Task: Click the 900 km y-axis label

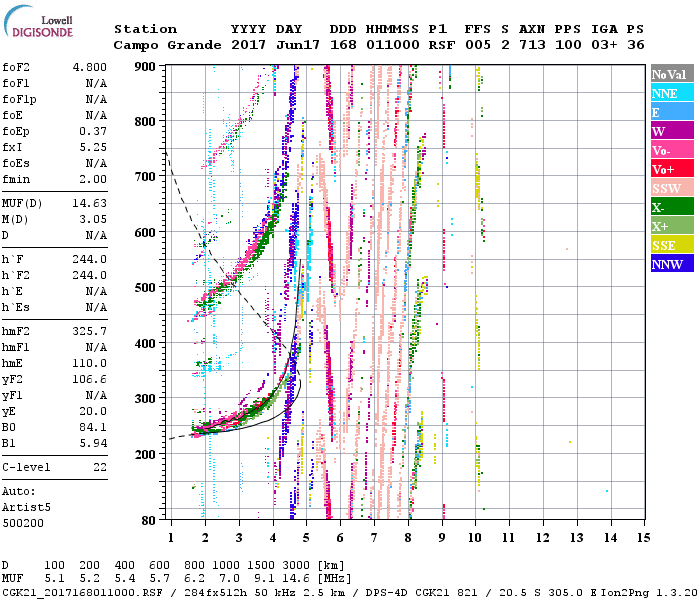Action: point(145,67)
